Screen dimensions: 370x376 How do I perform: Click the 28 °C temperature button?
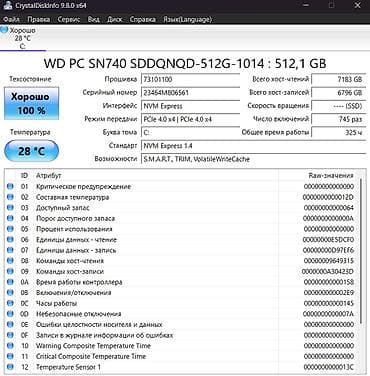[31, 151]
